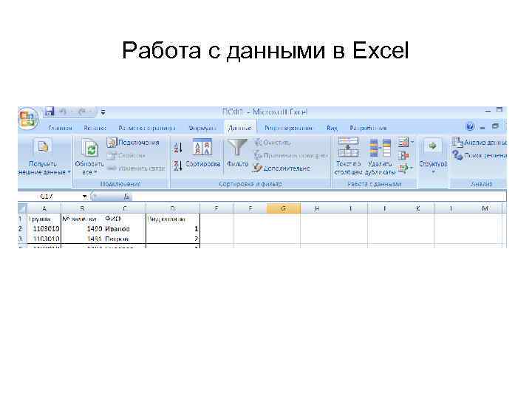Select column K header
532x399 pixels.
click(418, 208)
